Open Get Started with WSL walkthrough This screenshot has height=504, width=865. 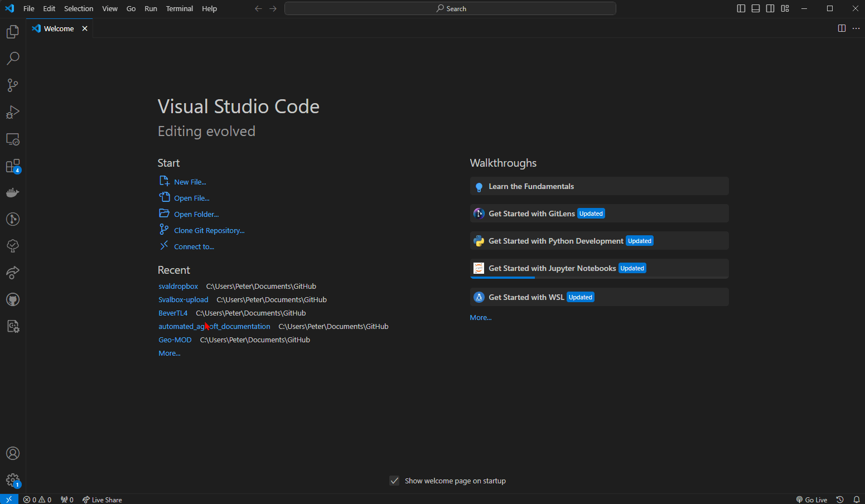click(600, 297)
